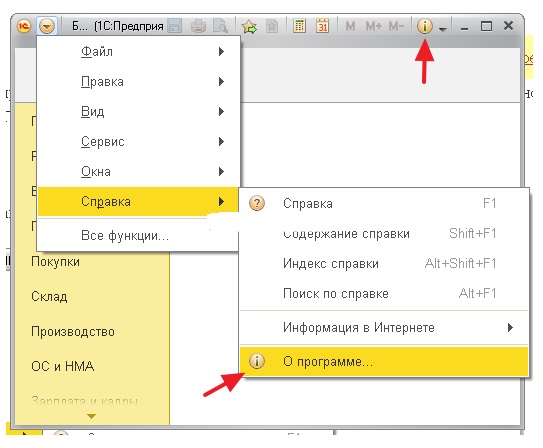543x448 pixels.
Task: Expand the Файл submenu arrow
Action: 222,52
